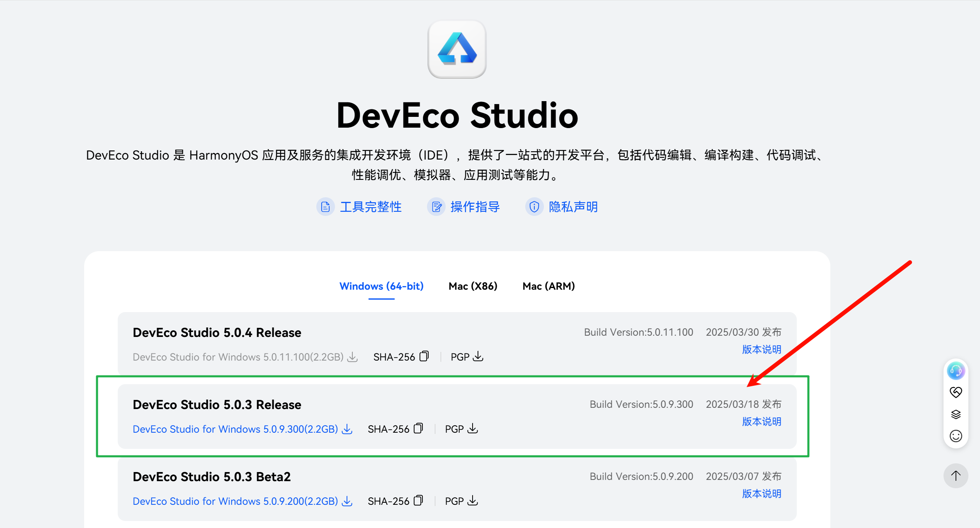Viewport: 980px width, 528px height.
Task: Click the 操作指导 edit icon
Action: (436, 206)
